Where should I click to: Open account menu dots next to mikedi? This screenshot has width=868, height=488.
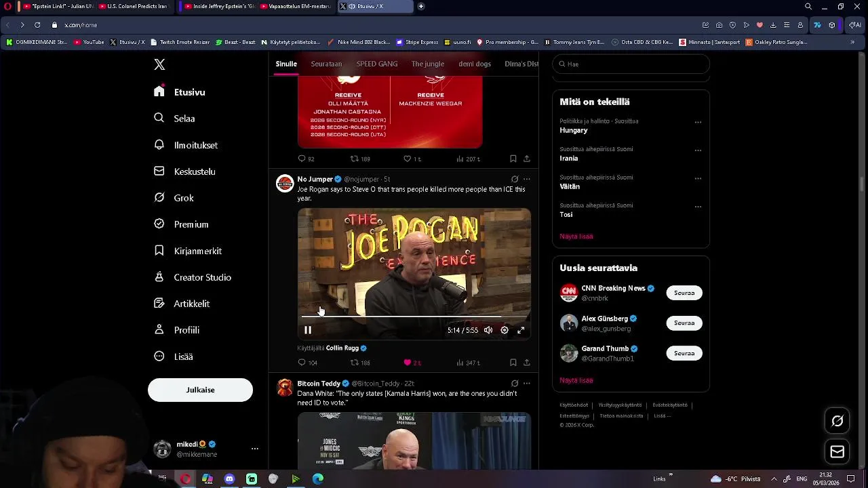pos(255,449)
